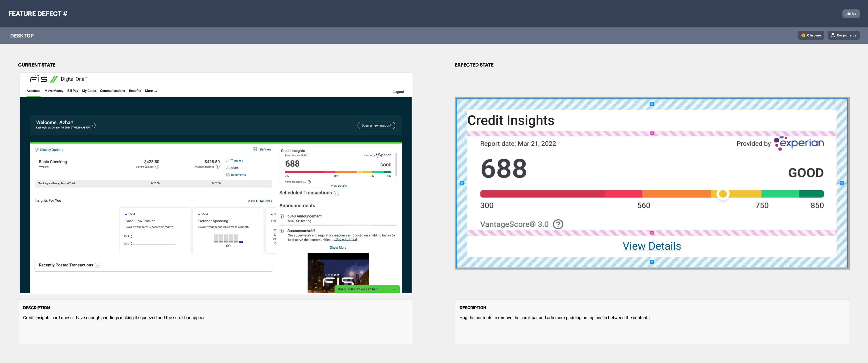Click the Available Balance info icon
This screenshot has height=363, width=868.
[218, 167]
